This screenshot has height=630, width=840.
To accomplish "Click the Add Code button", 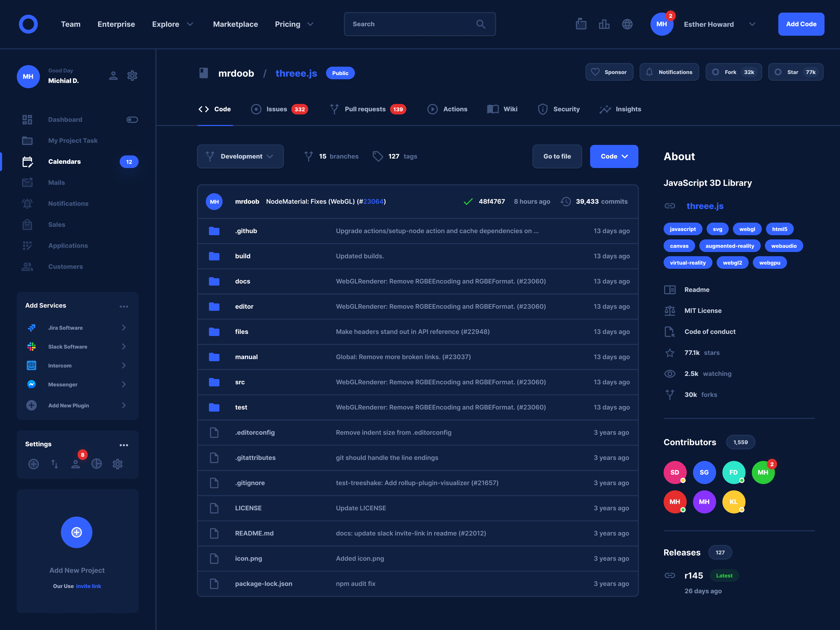I will point(801,24).
